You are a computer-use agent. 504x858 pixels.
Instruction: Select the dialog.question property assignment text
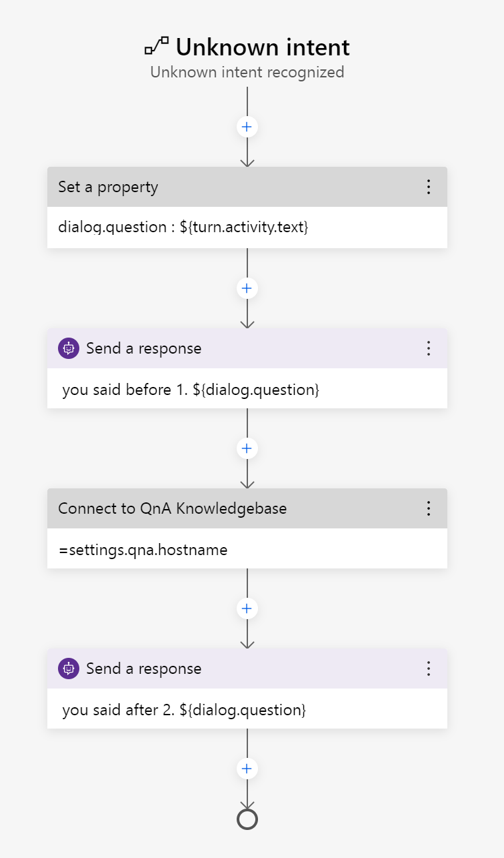click(183, 228)
